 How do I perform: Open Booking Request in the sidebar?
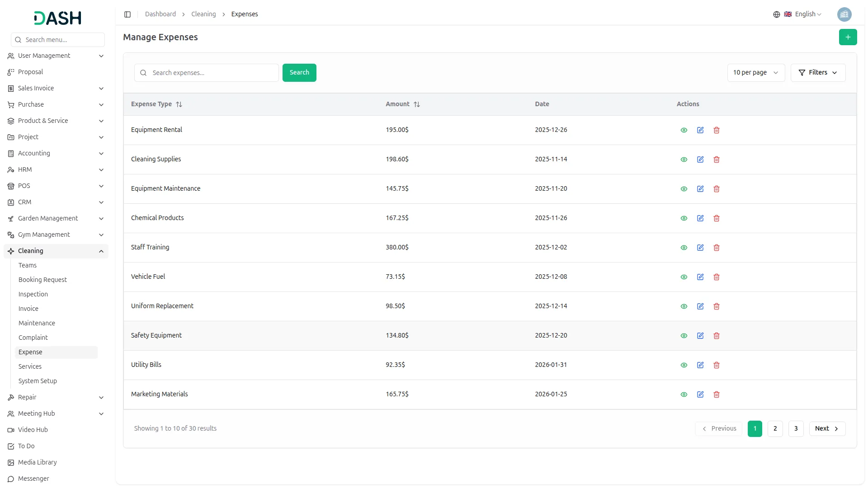click(x=42, y=280)
